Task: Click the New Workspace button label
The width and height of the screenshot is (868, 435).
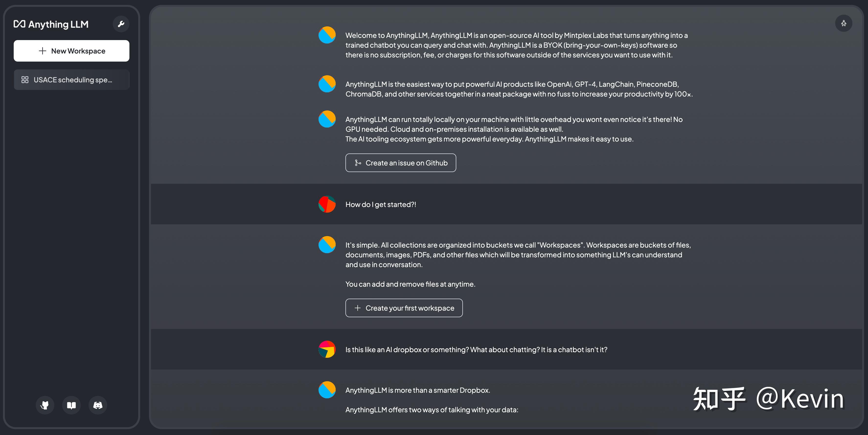Action: click(78, 51)
